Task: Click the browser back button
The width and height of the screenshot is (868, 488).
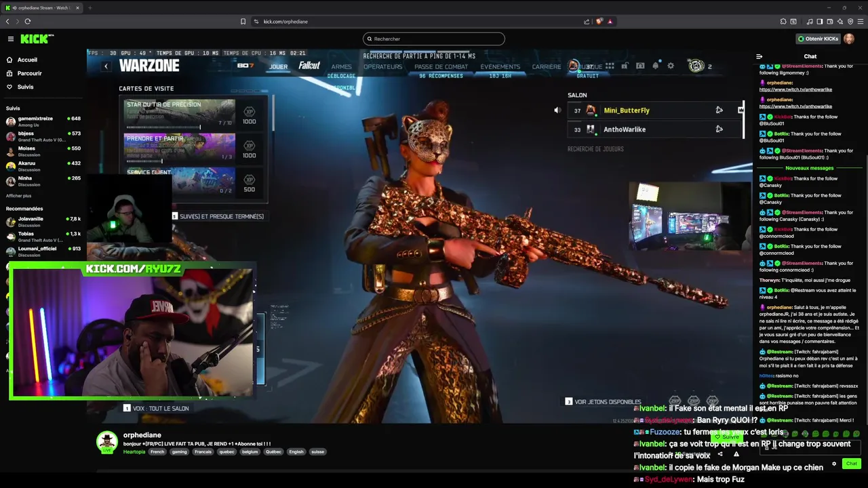Action: pyautogui.click(x=7, y=21)
